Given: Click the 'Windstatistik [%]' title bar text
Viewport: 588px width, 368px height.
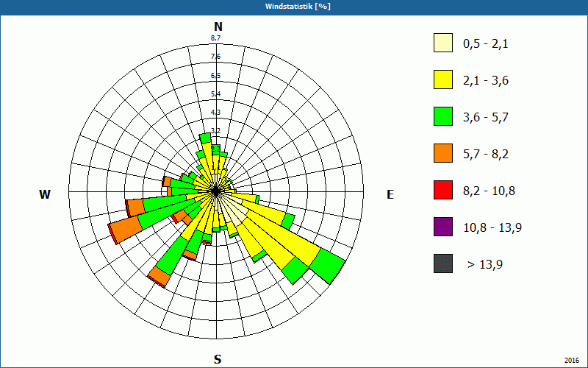Looking at the screenshot, I should click(298, 7).
